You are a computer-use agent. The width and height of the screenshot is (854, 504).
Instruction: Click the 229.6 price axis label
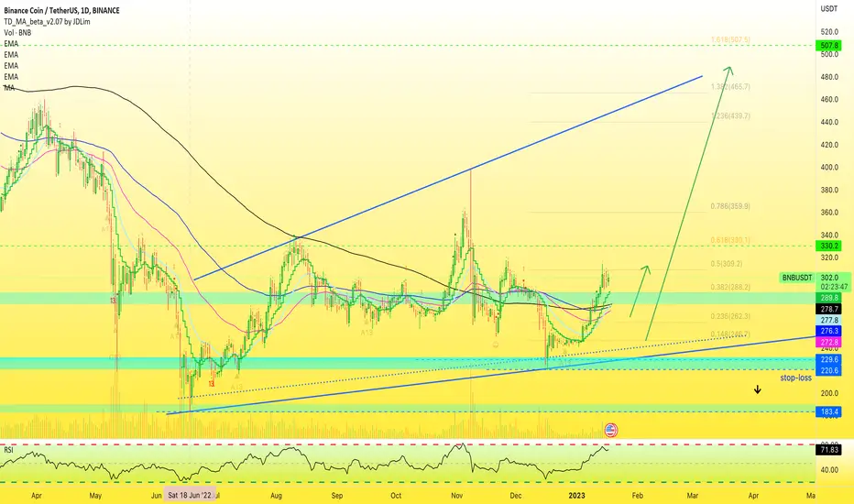point(828,359)
